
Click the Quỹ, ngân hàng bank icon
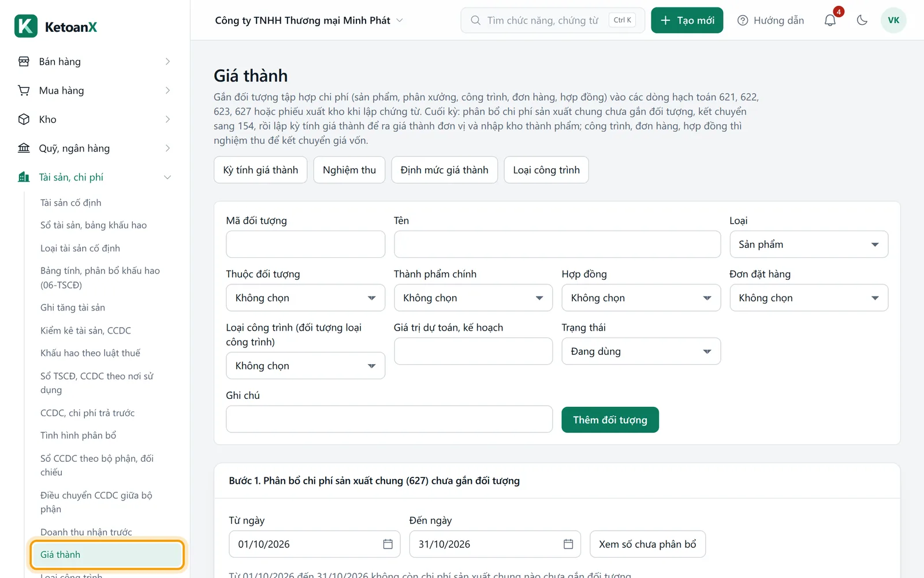coord(24,148)
